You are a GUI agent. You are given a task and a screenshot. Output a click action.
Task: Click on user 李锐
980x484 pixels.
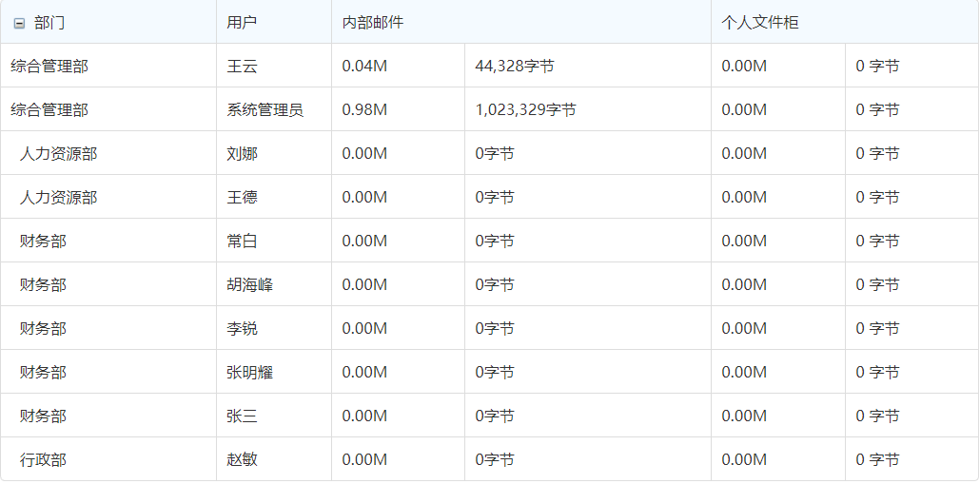point(243,329)
